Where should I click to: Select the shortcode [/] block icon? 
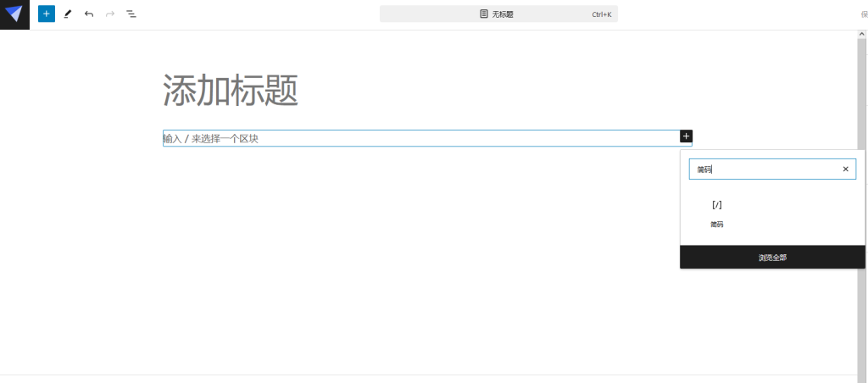point(717,205)
